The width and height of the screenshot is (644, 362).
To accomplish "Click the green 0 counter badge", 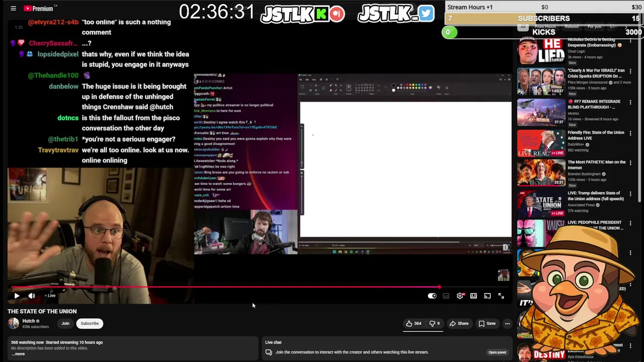I will tap(448, 32).
